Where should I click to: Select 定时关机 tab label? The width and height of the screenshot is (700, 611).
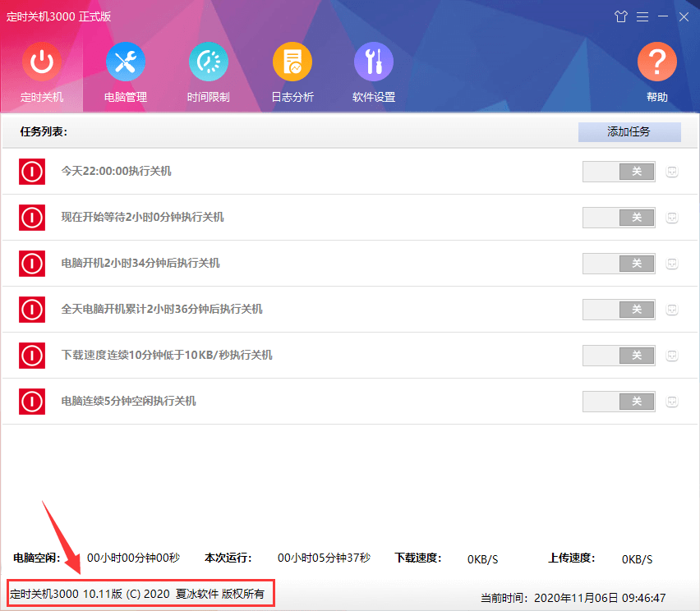(x=42, y=97)
